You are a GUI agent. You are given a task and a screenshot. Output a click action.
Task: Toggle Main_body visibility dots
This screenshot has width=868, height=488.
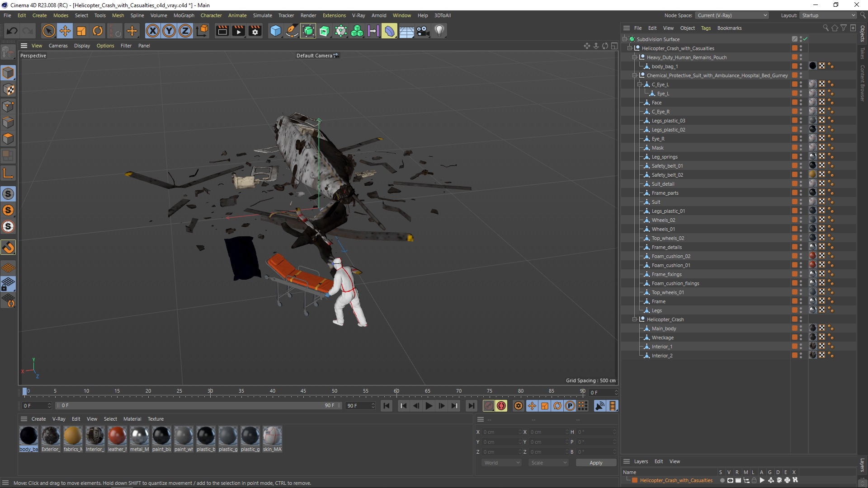coord(801,328)
